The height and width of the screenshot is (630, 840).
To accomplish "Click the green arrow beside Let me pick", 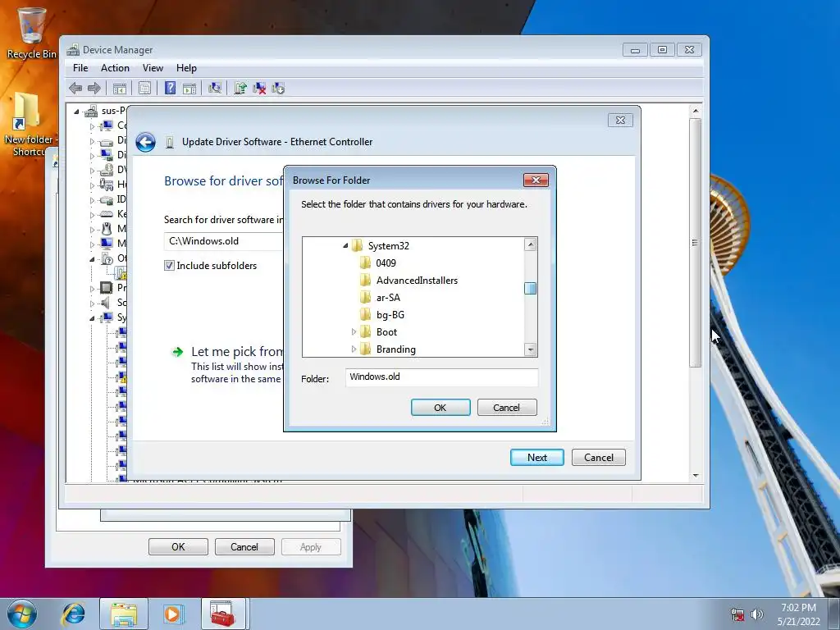I will pyautogui.click(x=177, y=352).
